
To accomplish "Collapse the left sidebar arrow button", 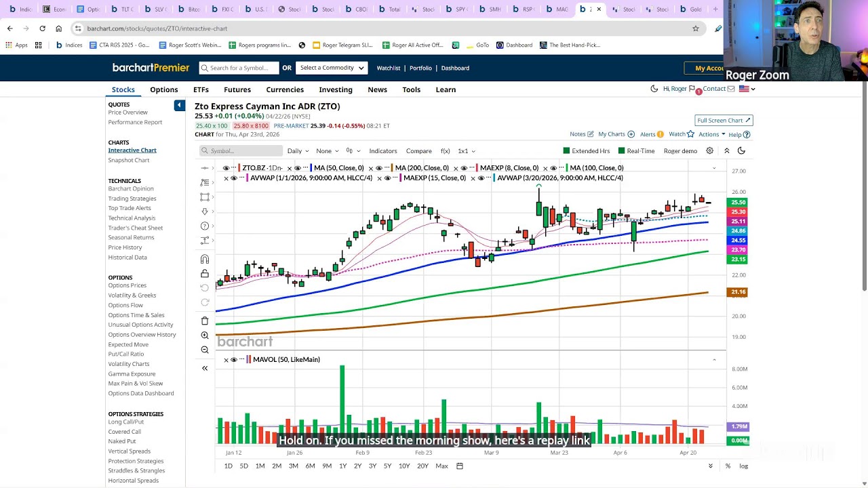I will coord(179,105).
